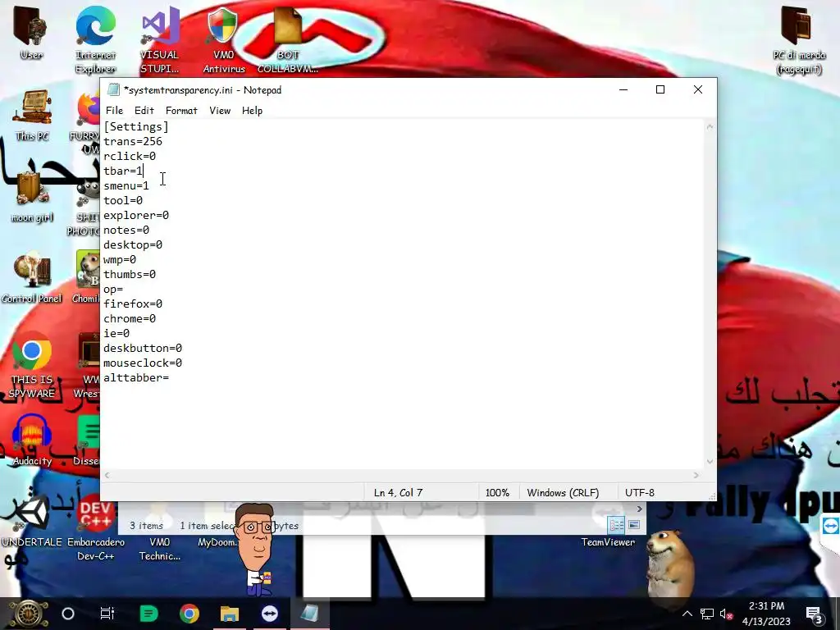Click the Notepad horizontal scrollbar right arrow
The image size is (840, 630).
tap(696, 475)
